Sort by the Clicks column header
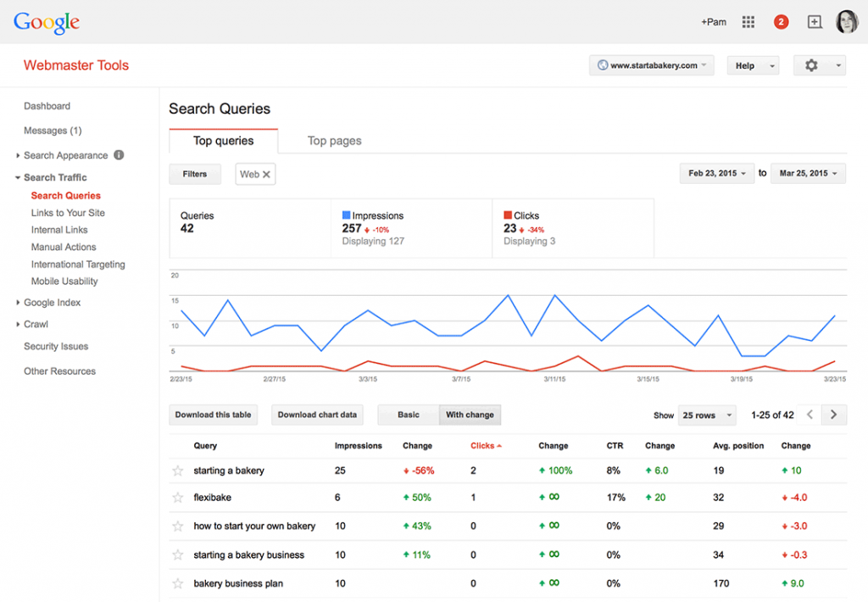The width and height of the screenshot is (868, 602). coord(486,446)
